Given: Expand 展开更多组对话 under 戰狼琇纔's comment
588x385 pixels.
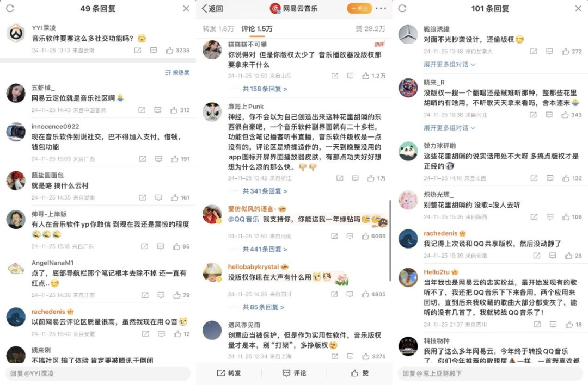Looking at the screenshot, I should coord(449,64).
